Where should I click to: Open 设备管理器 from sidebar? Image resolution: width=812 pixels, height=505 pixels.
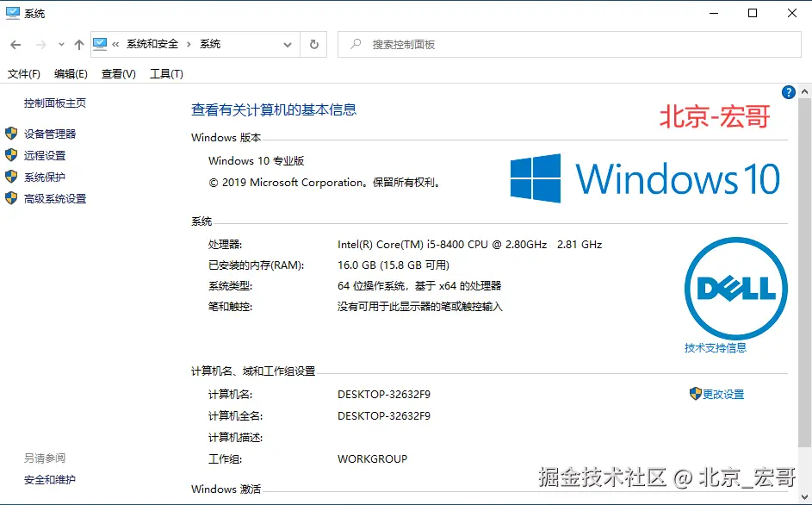(50, 134)
